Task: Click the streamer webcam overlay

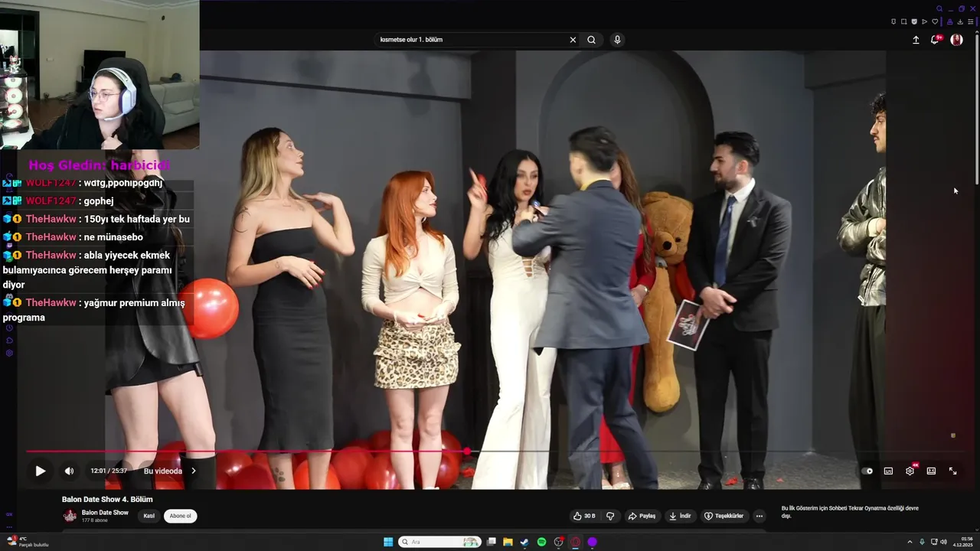Action: [100, 74]
